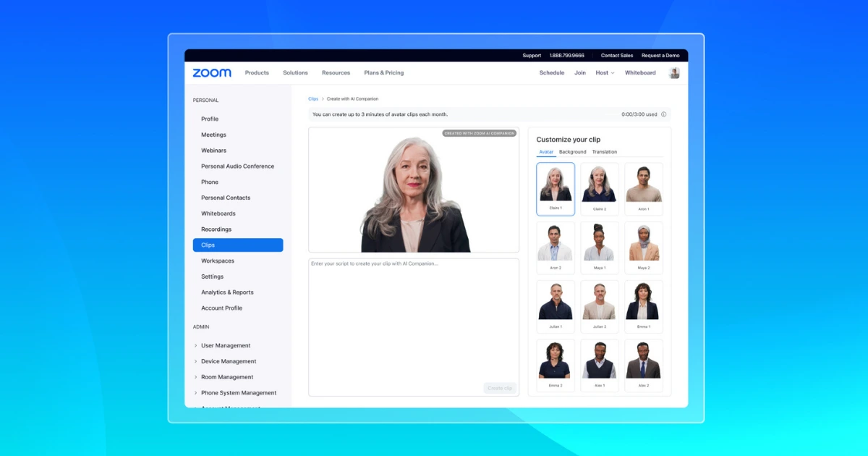Click the Zoom logo
Screen dimensions: 868x456
click(x=212, y=73)
